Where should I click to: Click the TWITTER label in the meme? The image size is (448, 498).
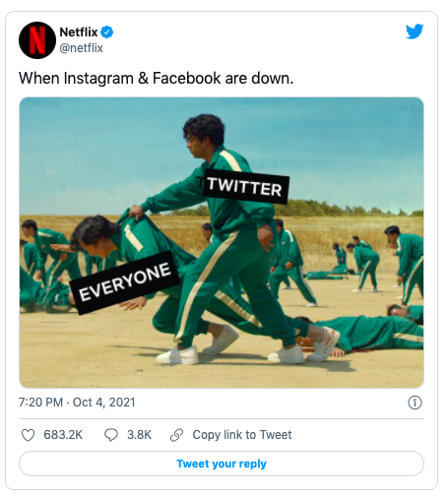[x=245, y=187]
